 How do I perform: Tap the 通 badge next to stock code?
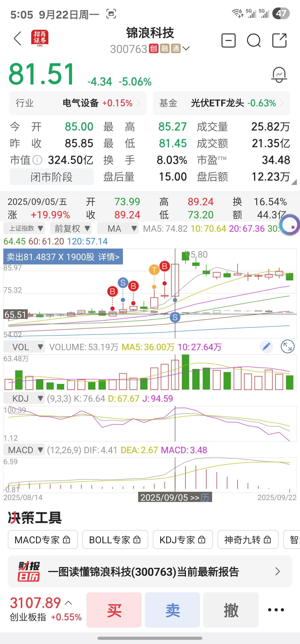click(176, 49)
